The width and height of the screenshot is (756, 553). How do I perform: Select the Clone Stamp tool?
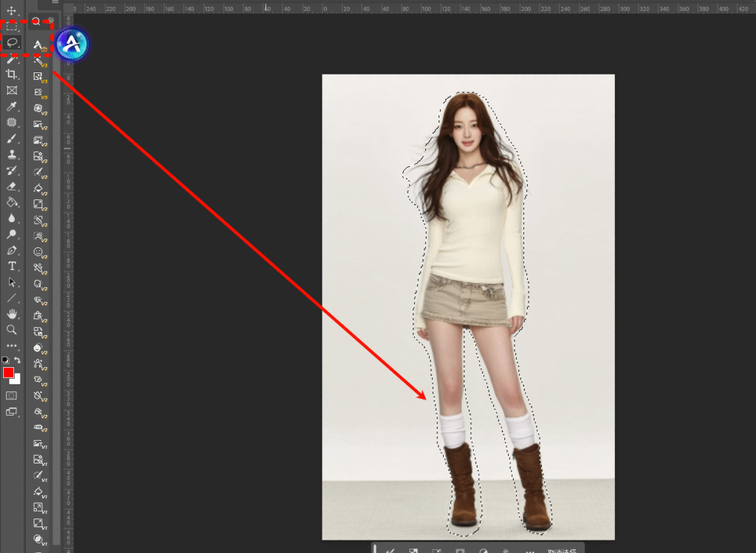coord(12,154)
